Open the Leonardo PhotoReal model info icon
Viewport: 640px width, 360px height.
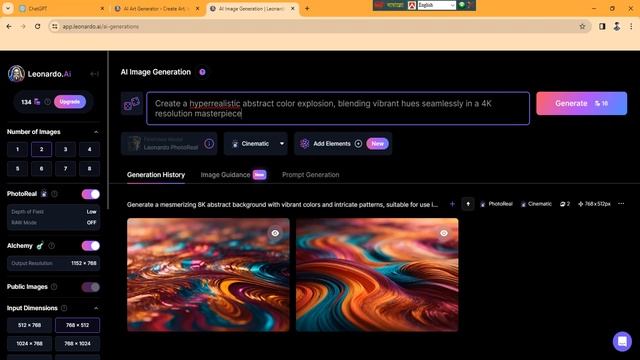pos(209,144)
